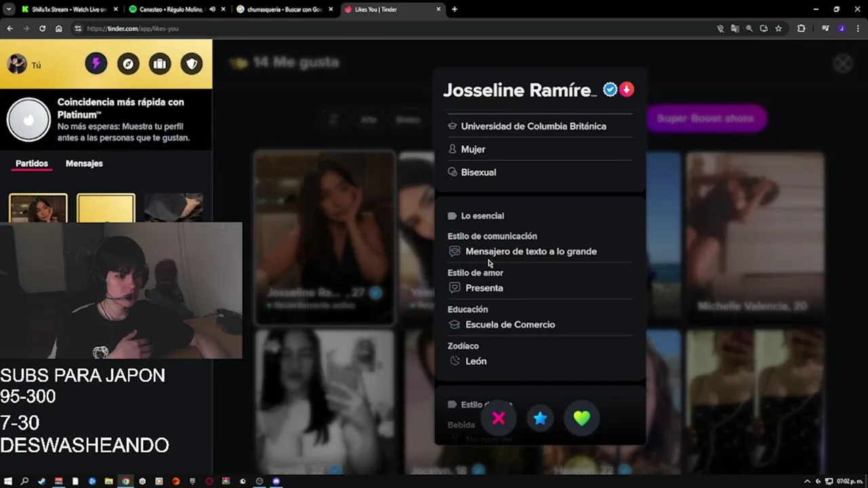
Task: Open a new browser tab
Action: [x=454, y=9]
